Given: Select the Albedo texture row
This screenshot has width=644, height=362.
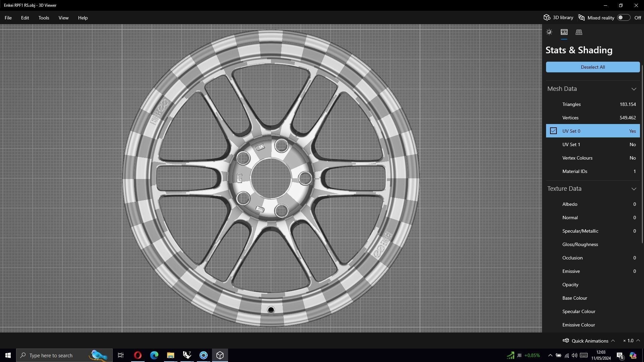Looking at the screenshot, I should [x=593, y=204].
